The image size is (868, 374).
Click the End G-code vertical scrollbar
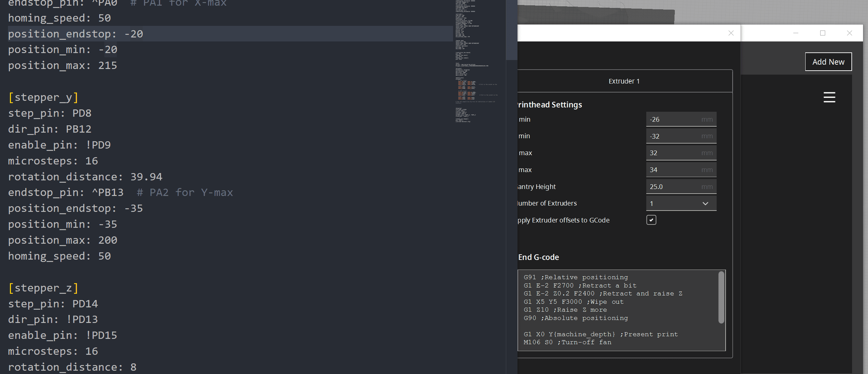point(721,297)
